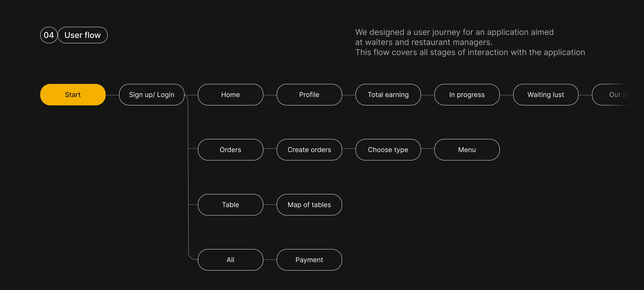
Task: Click the User flow title label
Action: coord(83,35)
